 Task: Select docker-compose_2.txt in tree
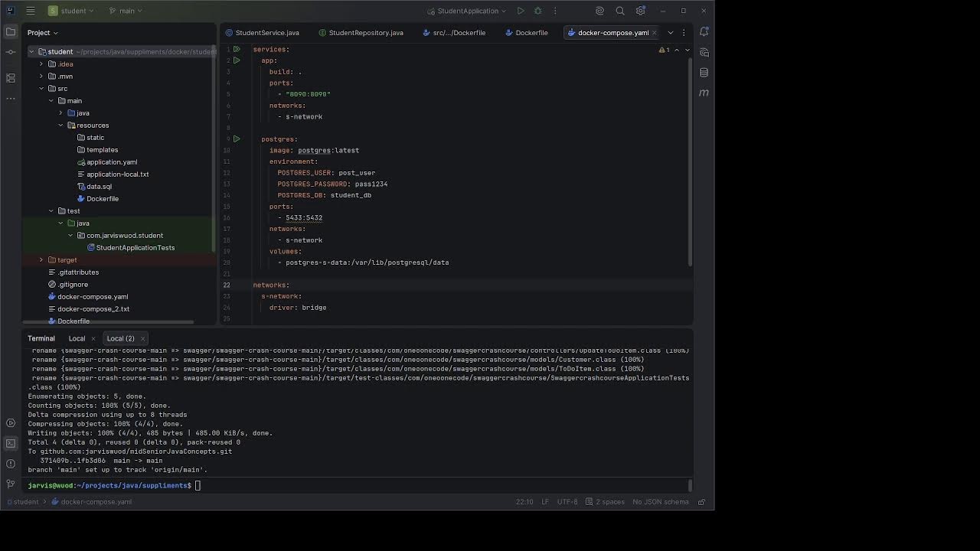(93, 309)
